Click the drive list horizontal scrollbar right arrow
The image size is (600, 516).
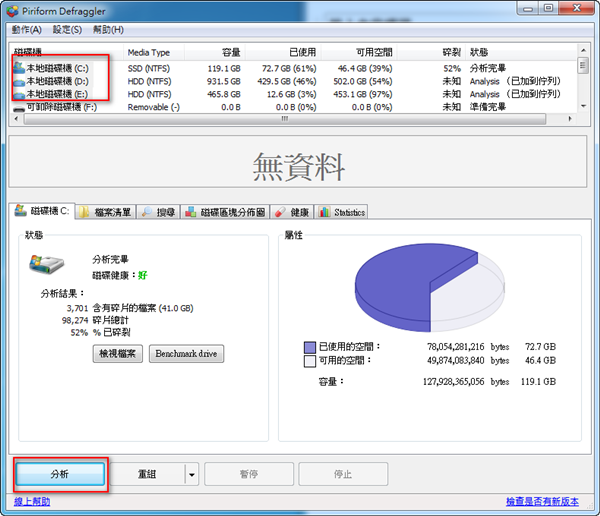coord(570,119)
